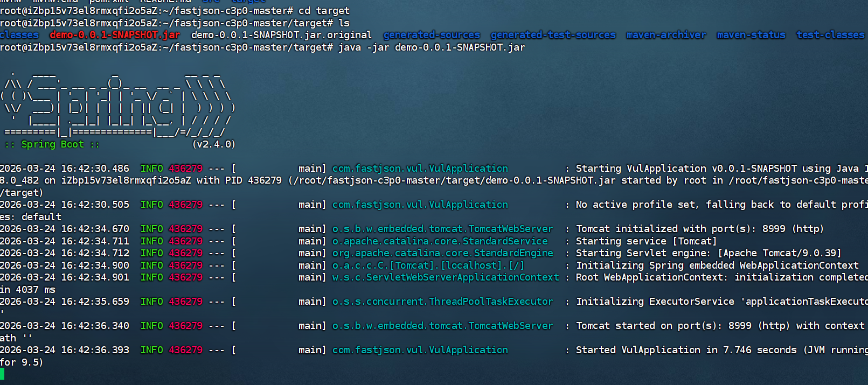This screenshot has height=385, width=868.
Task: Click 'with PID 436279' text
Action: [239, 180]
